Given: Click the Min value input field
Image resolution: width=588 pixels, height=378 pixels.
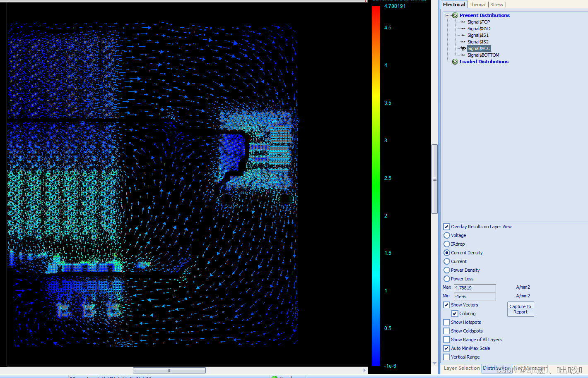Looking at the screenshot, I should [475, 297].
